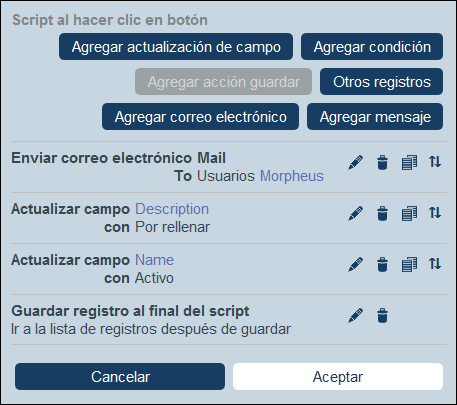The width and height of the screenshot is (457, 405).
Task: Click Agregar actualización de campo button
Action: tap(176, 47)
